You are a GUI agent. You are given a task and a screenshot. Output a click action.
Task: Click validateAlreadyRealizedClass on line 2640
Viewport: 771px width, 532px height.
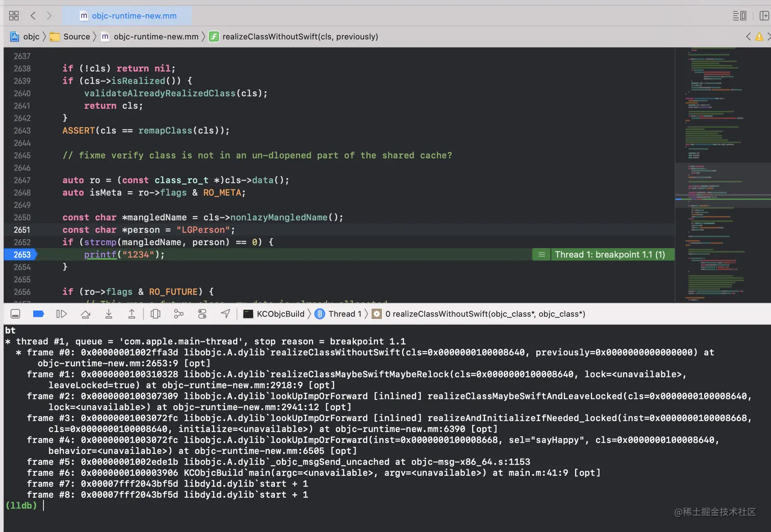[160, 93]
